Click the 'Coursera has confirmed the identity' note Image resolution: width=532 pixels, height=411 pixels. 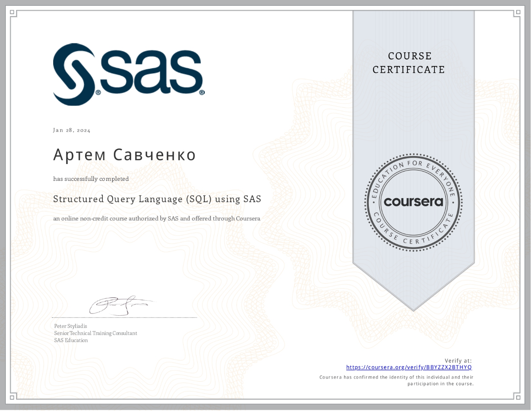[397, 380]
